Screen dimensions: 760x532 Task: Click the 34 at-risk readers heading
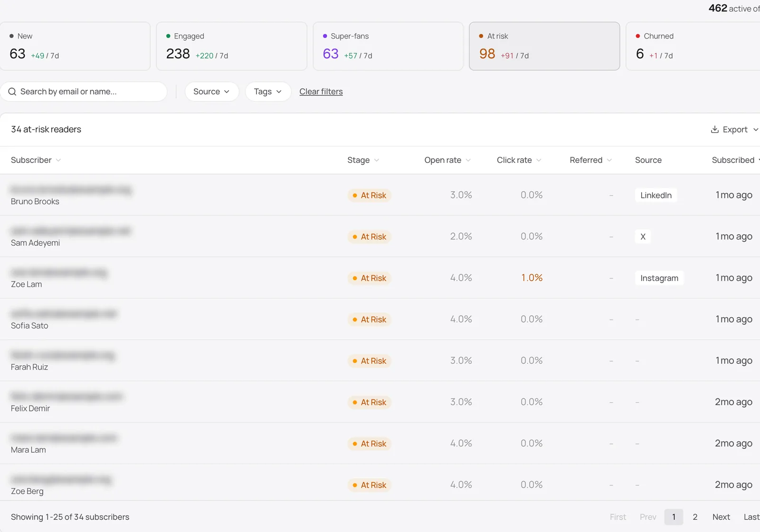click(46, 129)
